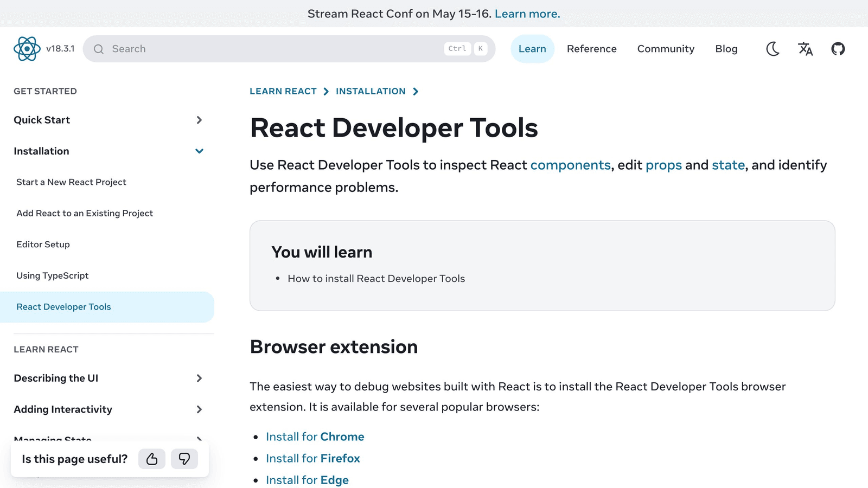The image size is (868, 488).
Task: Click the Installation sidebar label
Action: coord(41,151)
